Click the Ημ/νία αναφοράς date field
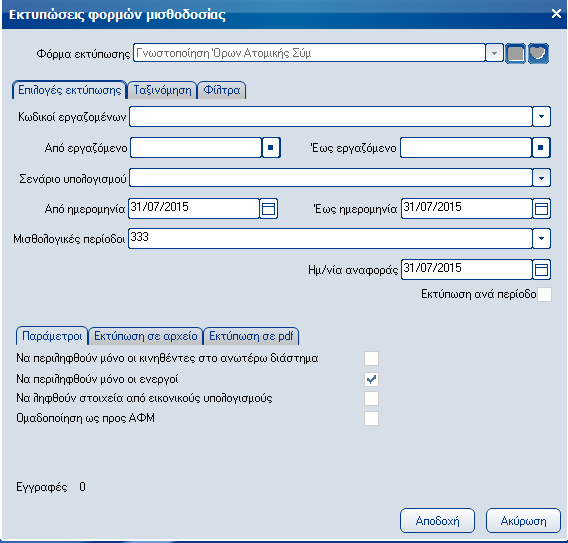This screenshot has height=543, width=568. click(x=467, y=270)
